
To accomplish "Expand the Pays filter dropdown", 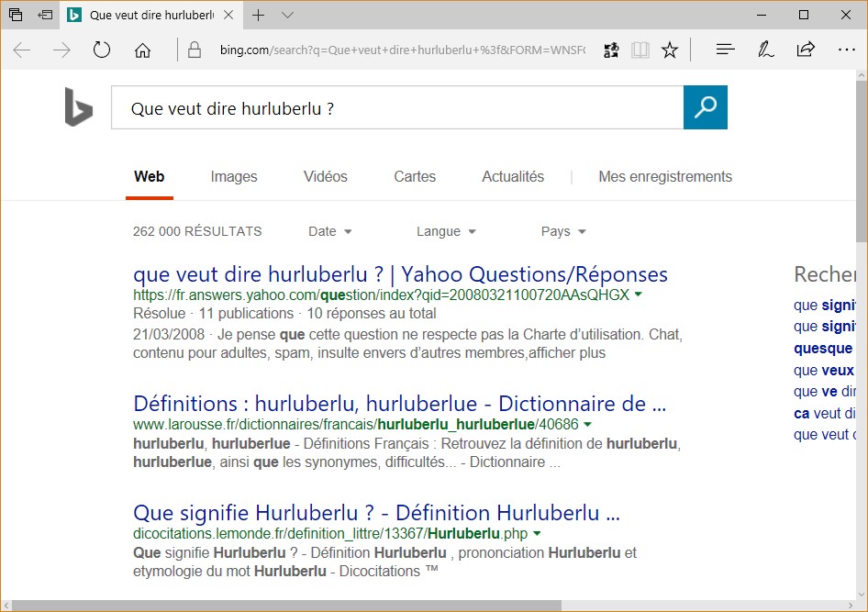I will point(562,231).
